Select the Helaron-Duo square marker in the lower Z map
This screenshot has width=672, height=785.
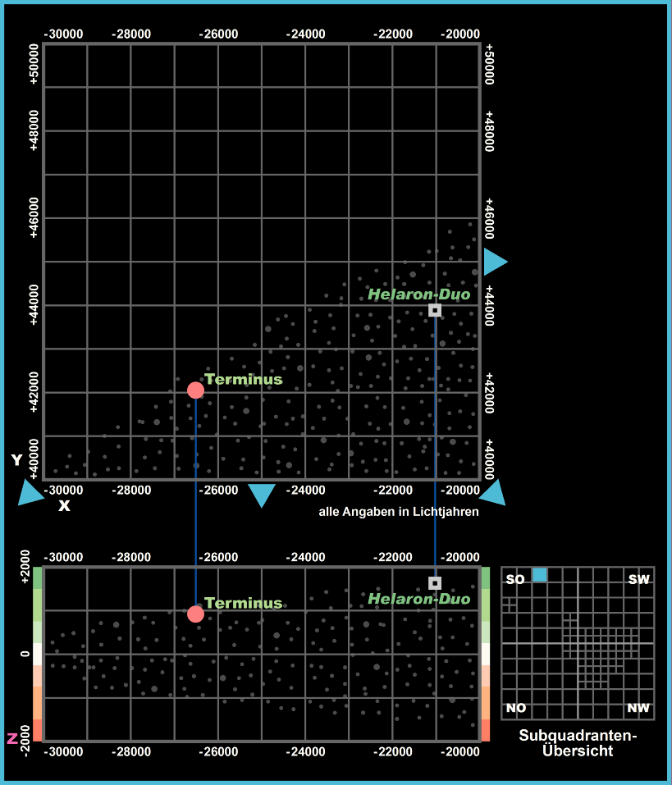pyautogui.click(x=435, y=583)
